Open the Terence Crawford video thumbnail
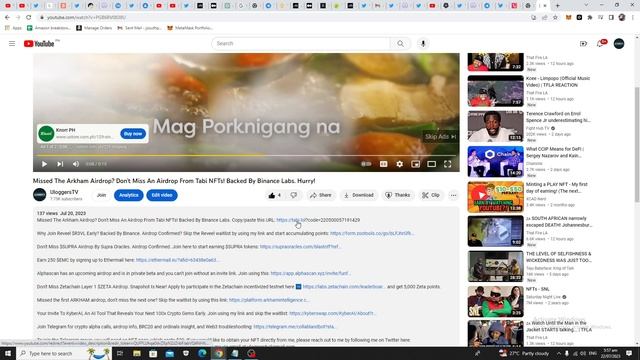Viewport: 640px width, 360px height. coord(496,126)
